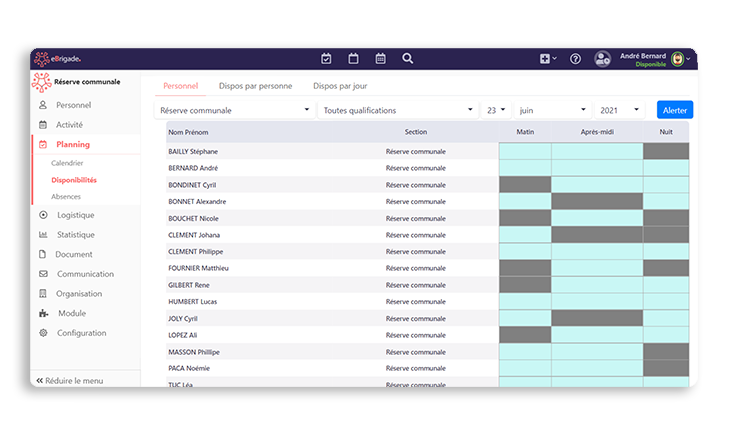Open Logistique in the sidebar
Image resolution: width=730 pixels, height=435 pixels.
click(75, 215)
